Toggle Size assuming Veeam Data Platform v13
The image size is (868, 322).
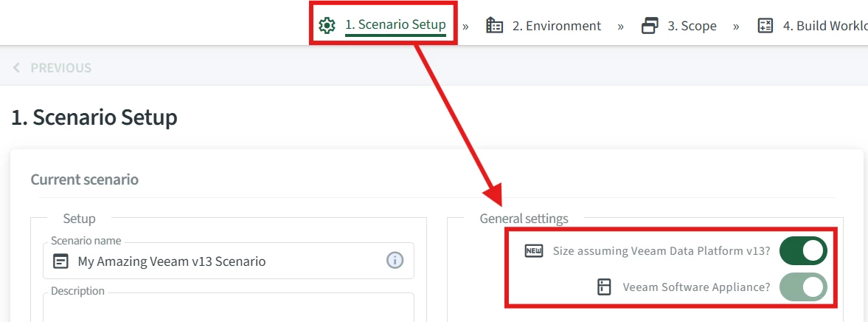(x=803, y=251)
